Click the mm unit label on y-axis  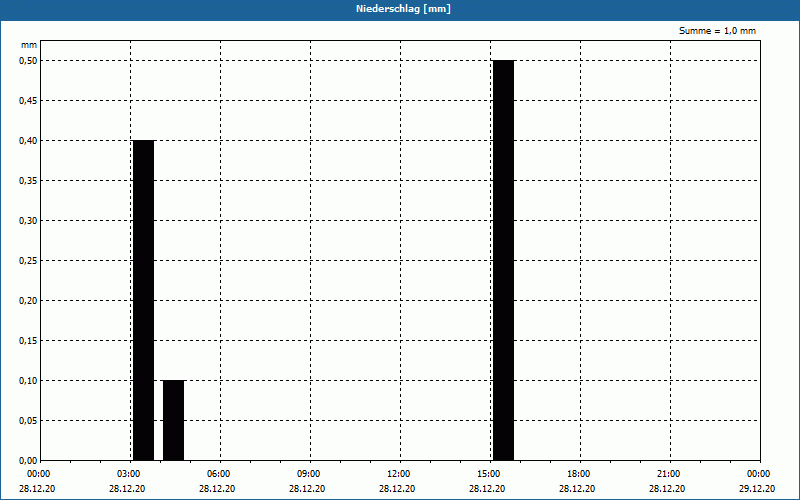click(29, 45)
